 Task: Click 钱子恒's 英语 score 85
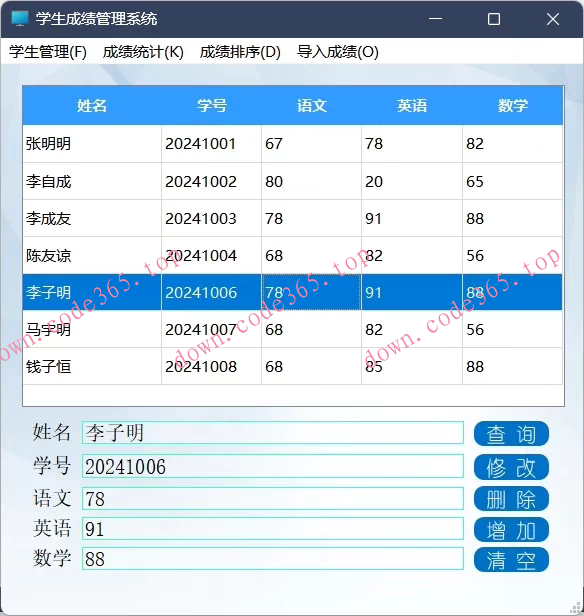click(412, 367)
